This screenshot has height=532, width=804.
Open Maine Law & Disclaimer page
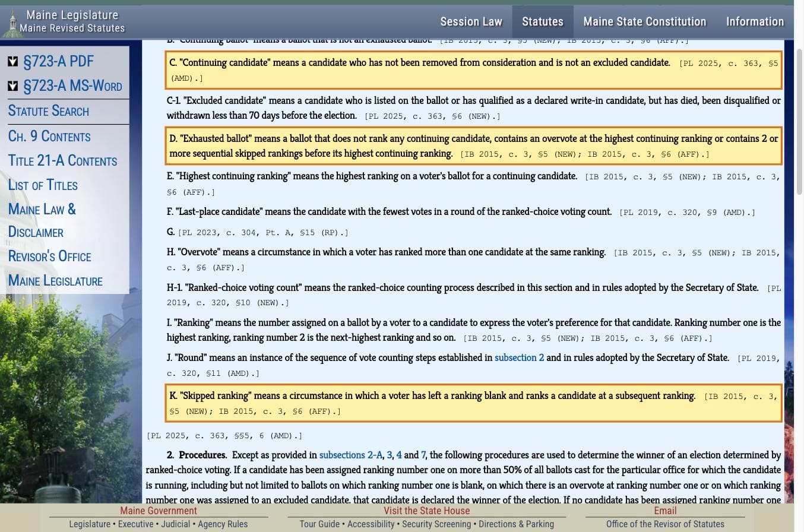[42, 220]
